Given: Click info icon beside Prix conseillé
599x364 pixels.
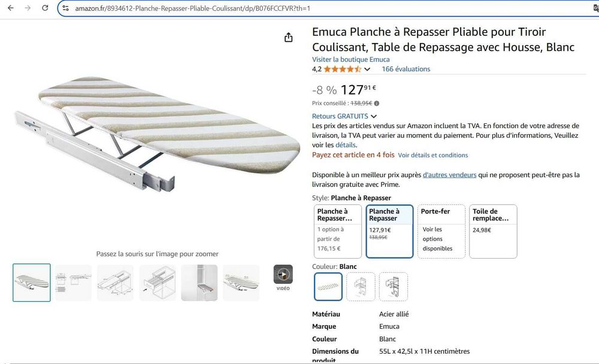Looking at the screenshot, I should coord(377,104).
